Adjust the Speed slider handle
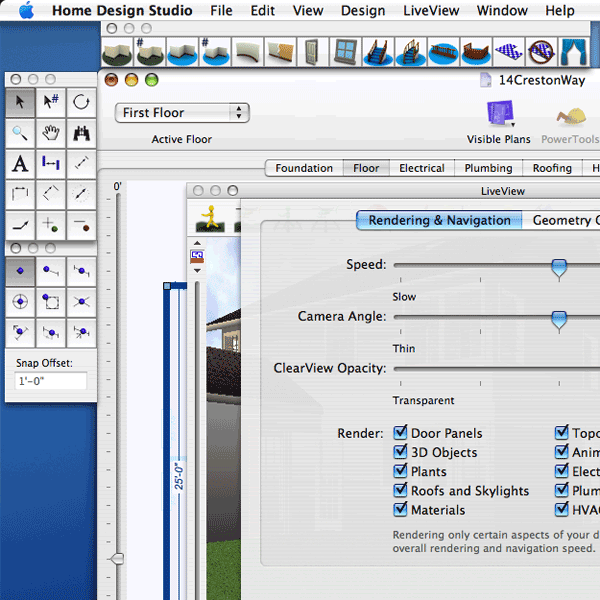The height and width of the screenshot is (600, 600). coord(559,266)
